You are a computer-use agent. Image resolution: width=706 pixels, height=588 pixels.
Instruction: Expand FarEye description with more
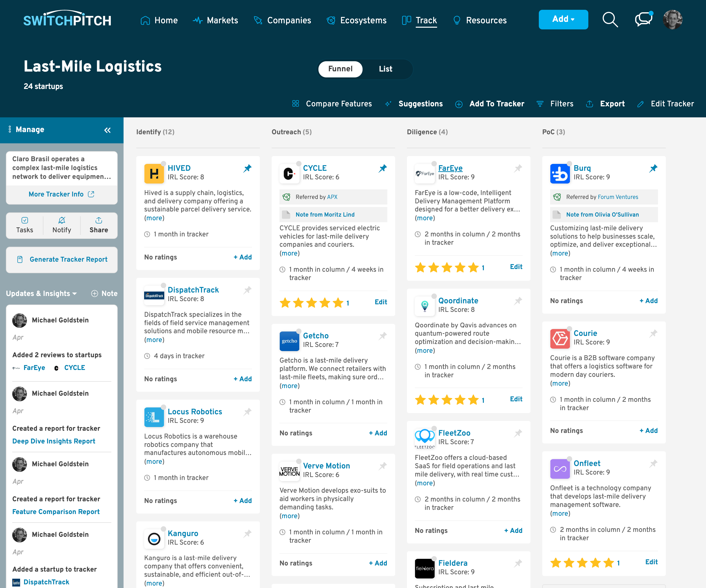[425, 218]
